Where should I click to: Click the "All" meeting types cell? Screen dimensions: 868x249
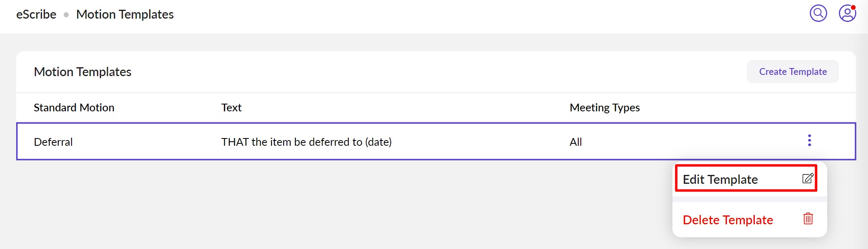click(575, 142)
